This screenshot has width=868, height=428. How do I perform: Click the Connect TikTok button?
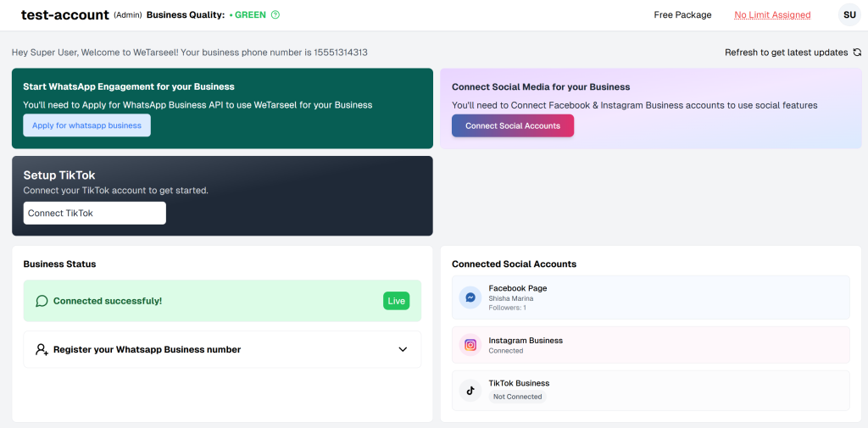[x=94, y=213]
